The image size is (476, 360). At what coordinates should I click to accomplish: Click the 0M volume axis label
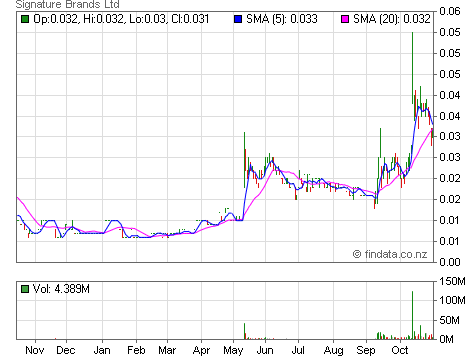[x=447, y=339]
